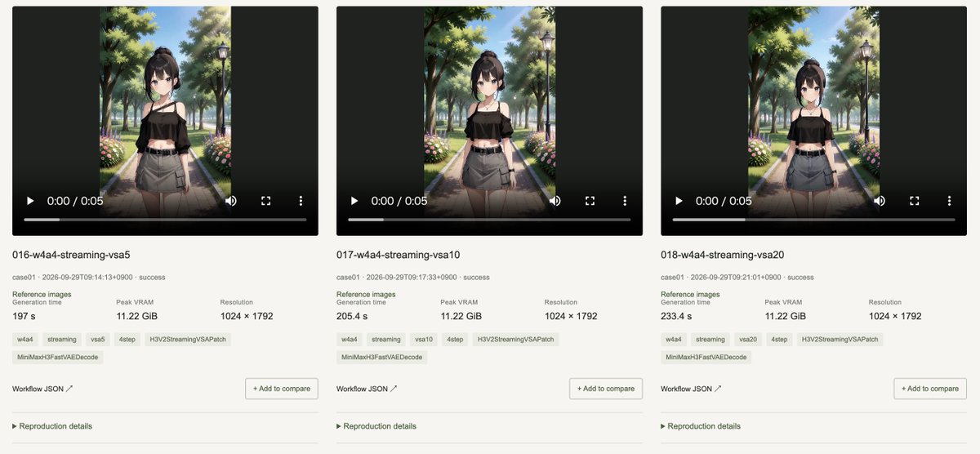The height and width of the screenshot is (454, 980).
Task: Click the 4step tag in the 018-w4a4-streaming-vsa20 card
Action: (x=779, y=339)
